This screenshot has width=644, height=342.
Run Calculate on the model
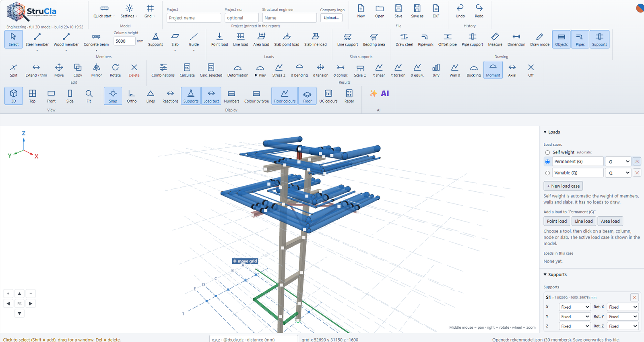tap(187, 70)
